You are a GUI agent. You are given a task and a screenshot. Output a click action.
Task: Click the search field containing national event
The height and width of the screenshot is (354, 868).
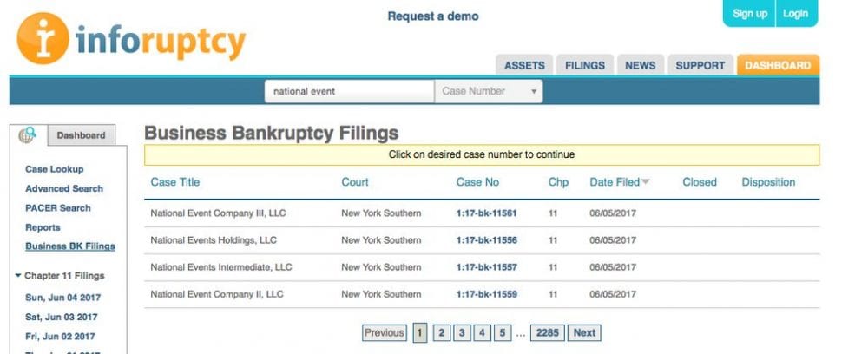coord(349,91)
